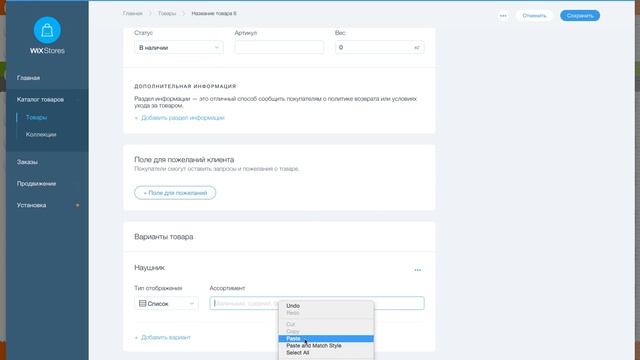Click the Отменить button

534,16
